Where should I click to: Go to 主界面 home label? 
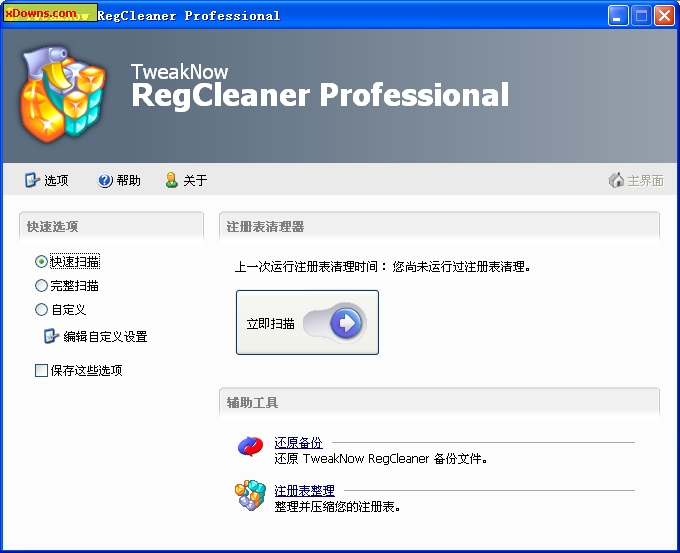645,180
